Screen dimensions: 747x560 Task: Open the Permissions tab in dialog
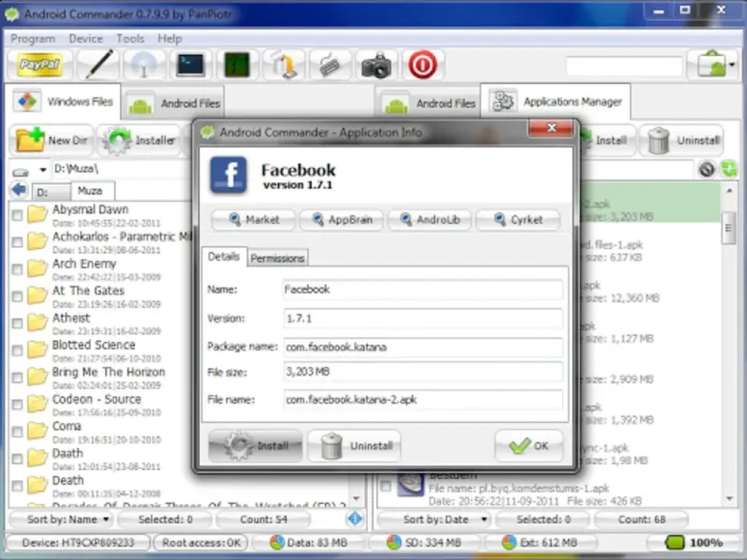click(277, 259)
